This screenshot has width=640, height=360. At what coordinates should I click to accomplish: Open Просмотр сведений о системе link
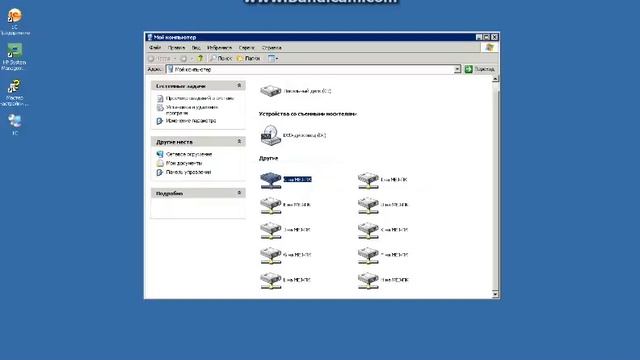tap(200, 98)
